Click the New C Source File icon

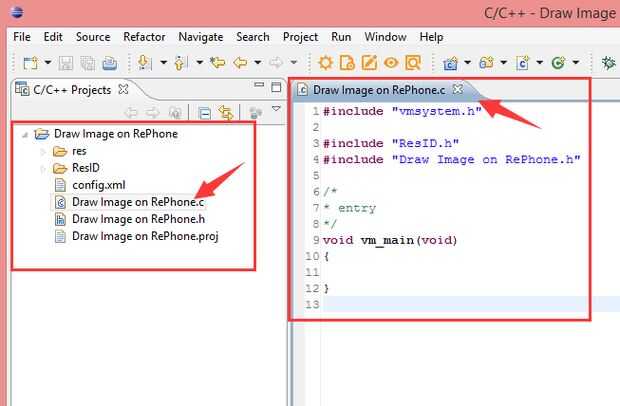click(522, 63)
